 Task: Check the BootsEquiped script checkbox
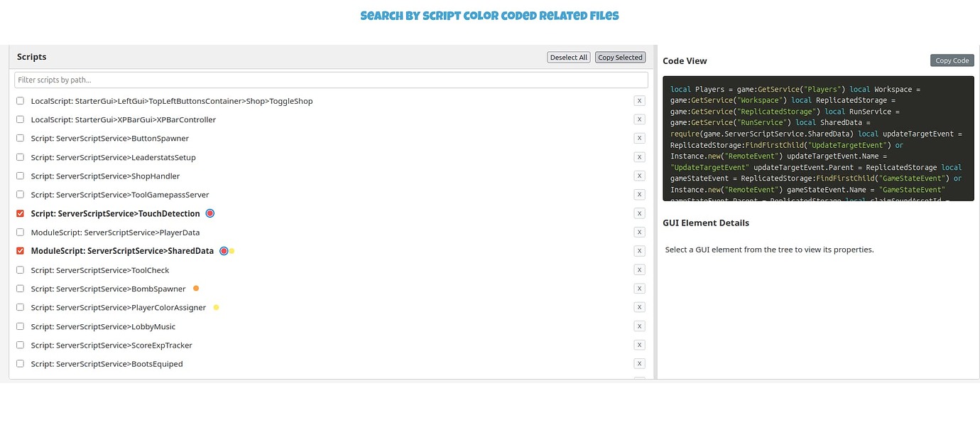(20, 363)
